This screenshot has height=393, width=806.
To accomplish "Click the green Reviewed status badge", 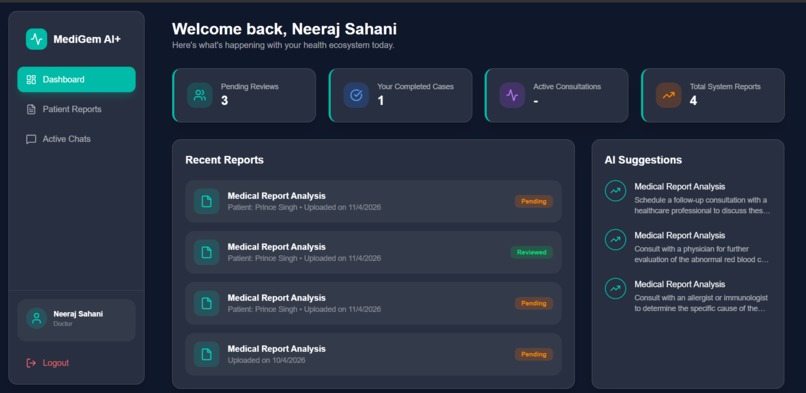I will (532, 252).
